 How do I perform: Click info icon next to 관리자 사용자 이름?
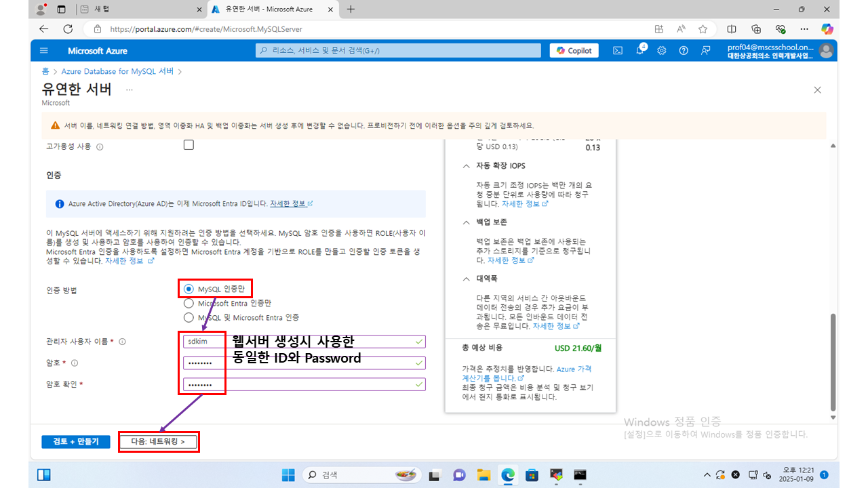coord(123,342)
